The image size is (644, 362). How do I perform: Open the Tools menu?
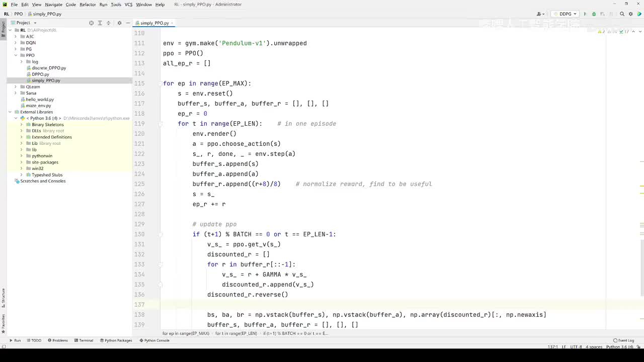[x=116, y=5]
